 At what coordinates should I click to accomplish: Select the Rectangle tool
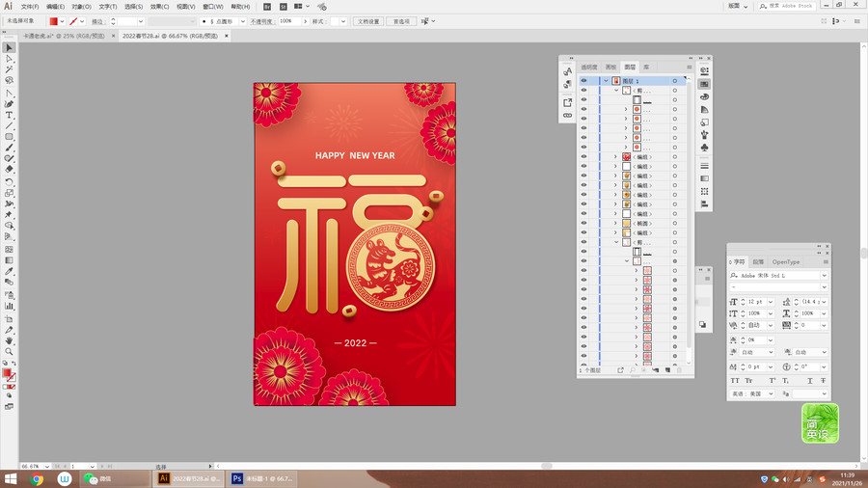9,137
